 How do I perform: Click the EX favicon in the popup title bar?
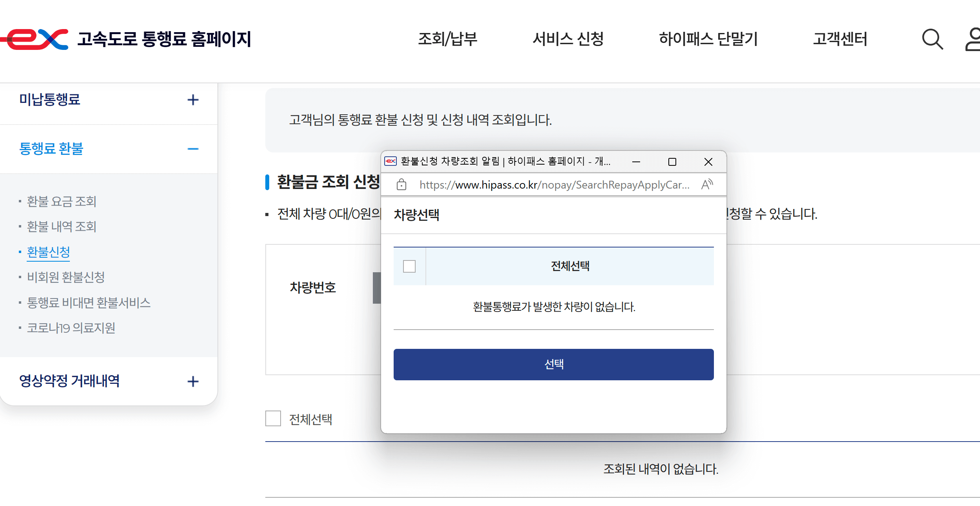pos(390,161)
